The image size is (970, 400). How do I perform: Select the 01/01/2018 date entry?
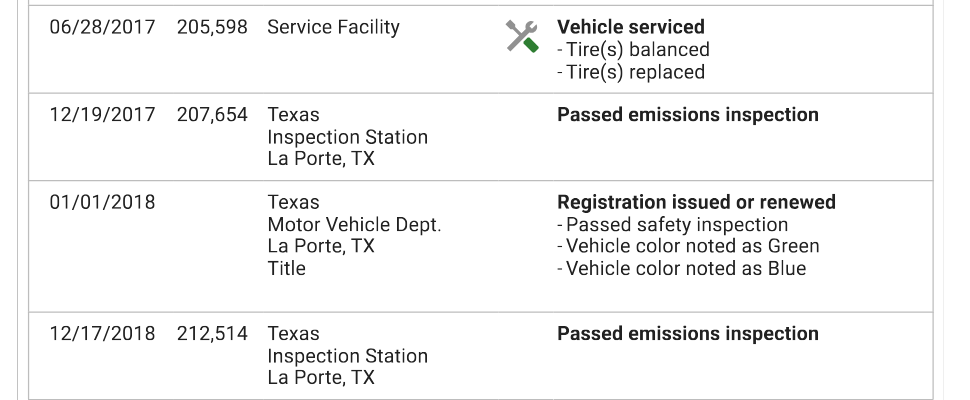click(x=103, y=202)
